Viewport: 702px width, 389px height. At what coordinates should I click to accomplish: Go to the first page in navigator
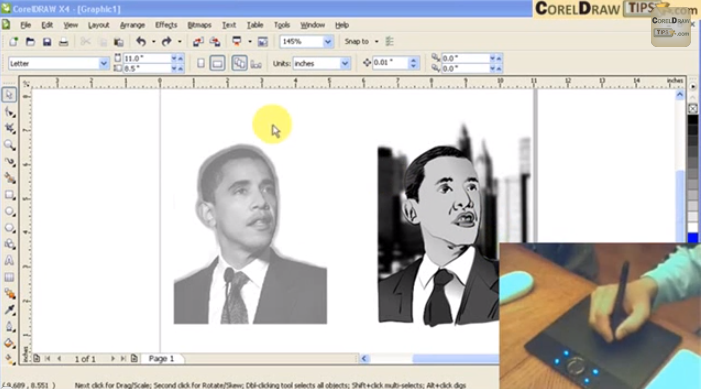pos(47,359)
